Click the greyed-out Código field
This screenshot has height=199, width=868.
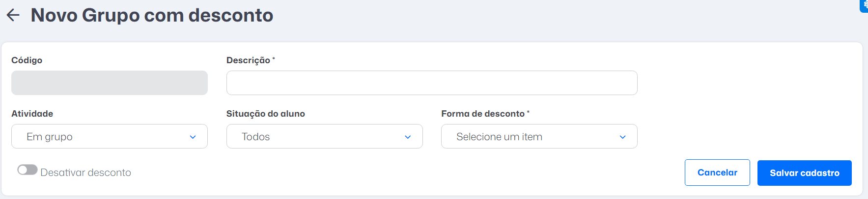pyautogui.click(x=110, y=83)
